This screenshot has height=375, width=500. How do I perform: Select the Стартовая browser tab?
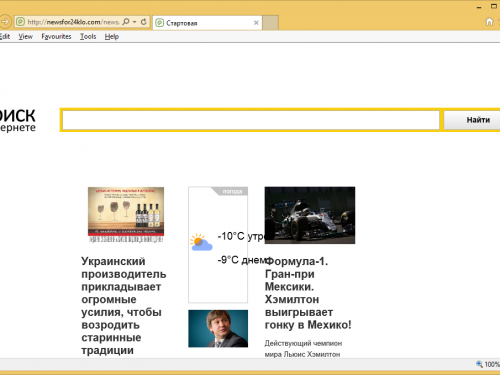pos(207,23)
